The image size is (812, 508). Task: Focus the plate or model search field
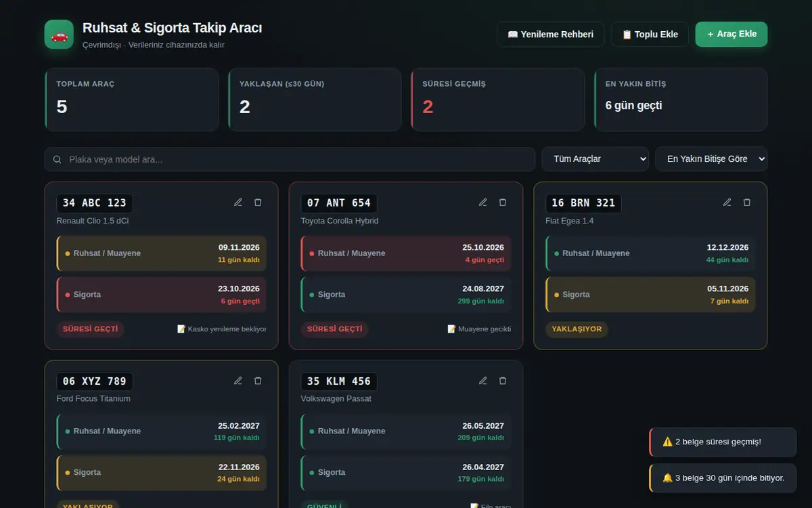click(290, 160)
